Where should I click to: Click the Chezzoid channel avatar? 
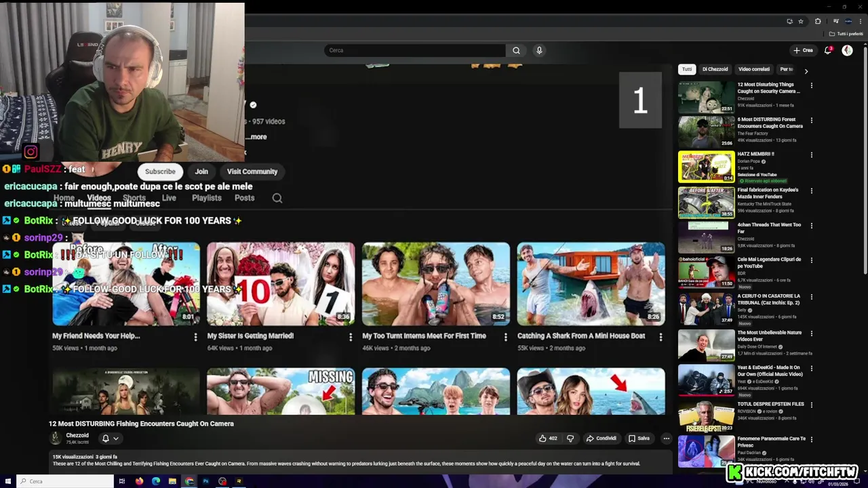point(56,439)
